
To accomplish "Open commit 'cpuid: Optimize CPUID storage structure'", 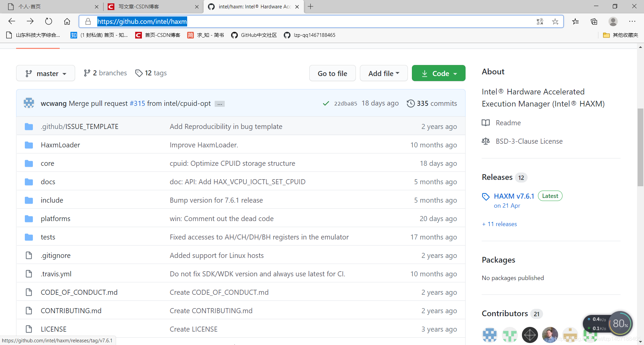I will click(232, 163).
